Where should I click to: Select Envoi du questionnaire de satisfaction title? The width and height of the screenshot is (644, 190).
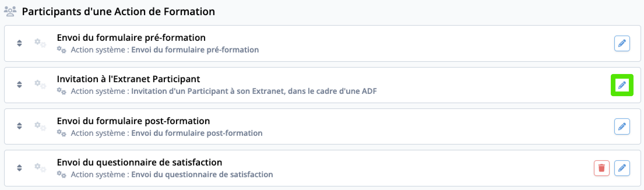140,162
